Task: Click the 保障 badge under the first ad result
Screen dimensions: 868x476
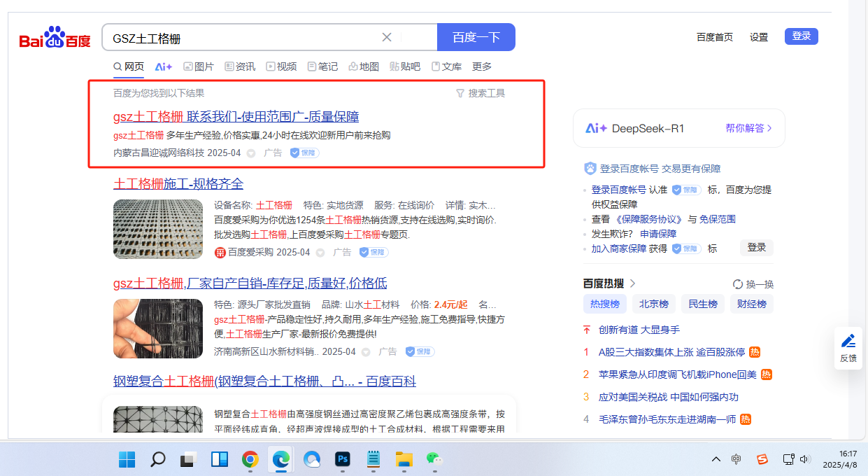Action: (x=305, y=153)
